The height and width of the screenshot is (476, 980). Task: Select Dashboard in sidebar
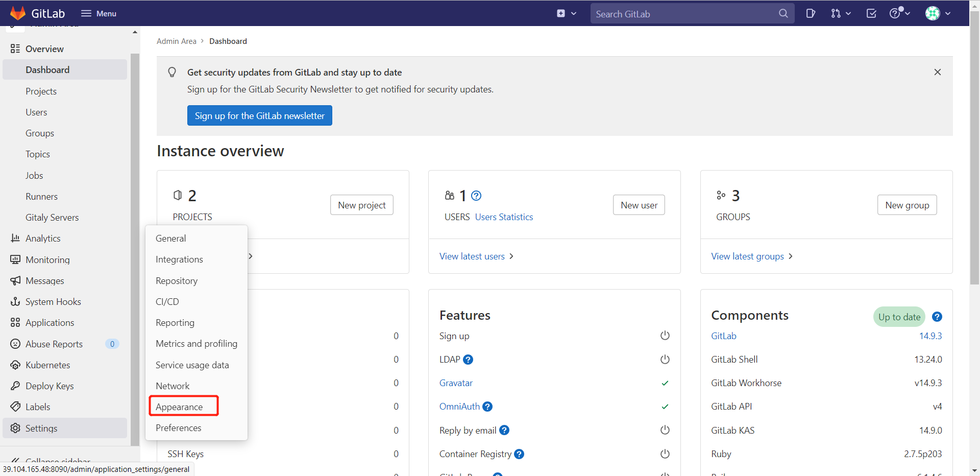click(x=65, y=69)
